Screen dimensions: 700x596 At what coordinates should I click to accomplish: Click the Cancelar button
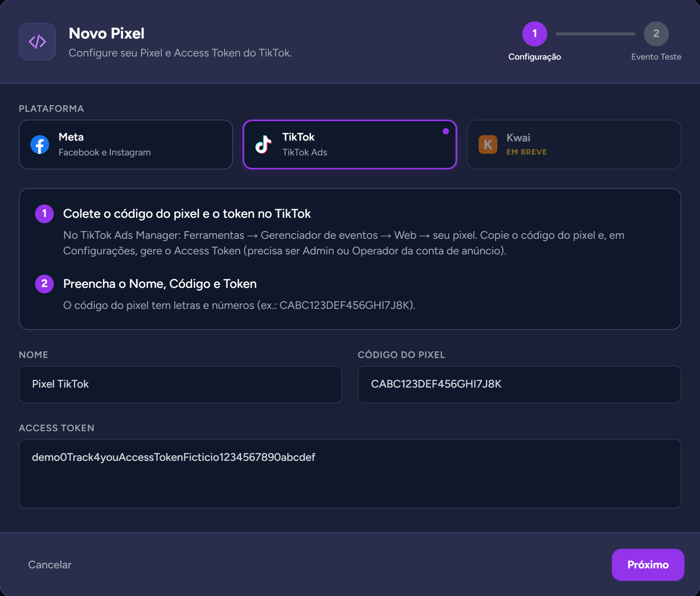click(x=50, y=565)
